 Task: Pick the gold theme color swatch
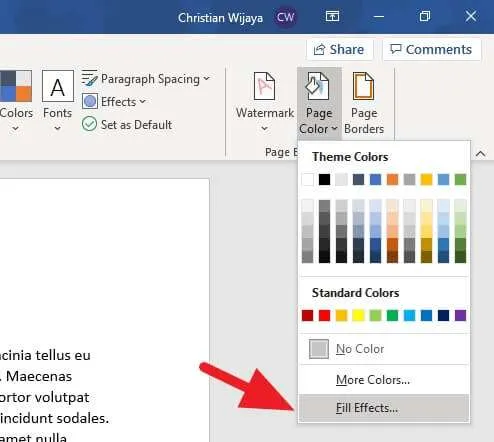[x=426, y=179]
